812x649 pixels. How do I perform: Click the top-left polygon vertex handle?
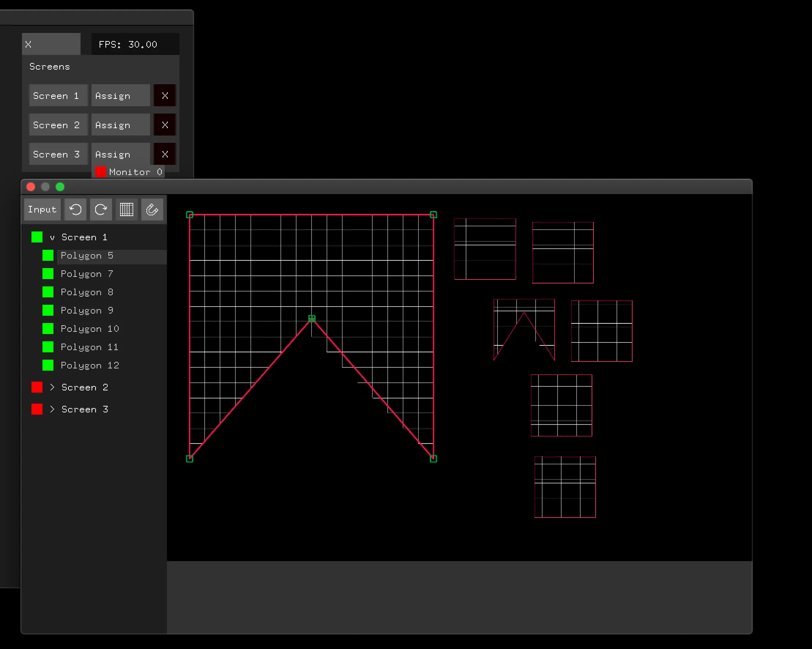pos(189,215)
